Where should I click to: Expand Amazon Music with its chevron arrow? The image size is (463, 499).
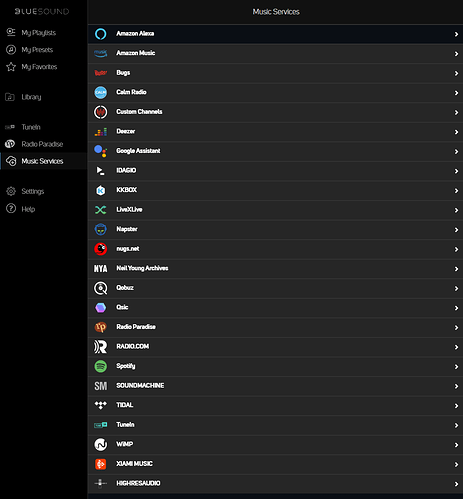coord(456,54)
